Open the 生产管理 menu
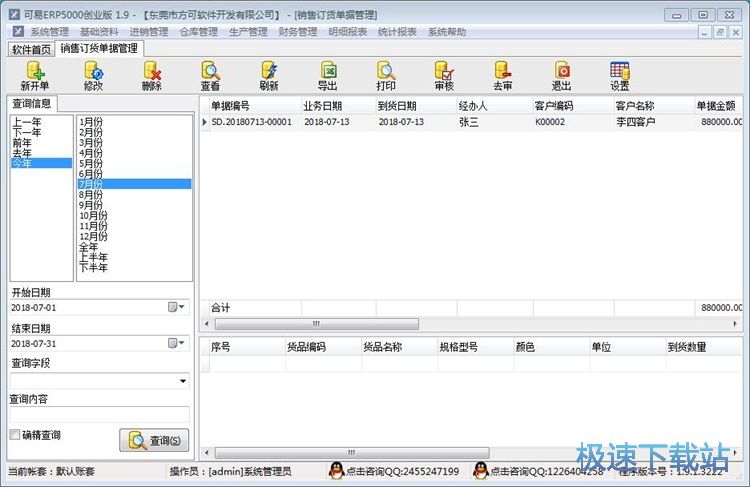Image resolution: width=750 pixels, height=487 pixels. 248,32
